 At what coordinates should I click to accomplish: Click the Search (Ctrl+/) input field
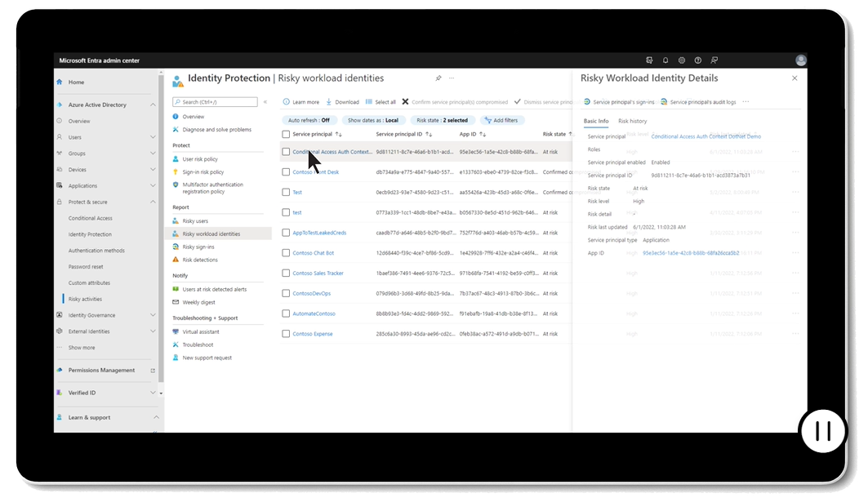(216, 102)
